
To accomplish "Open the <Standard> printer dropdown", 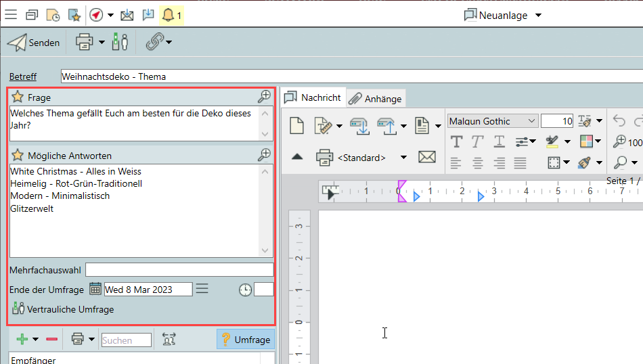I will (403, 158).
